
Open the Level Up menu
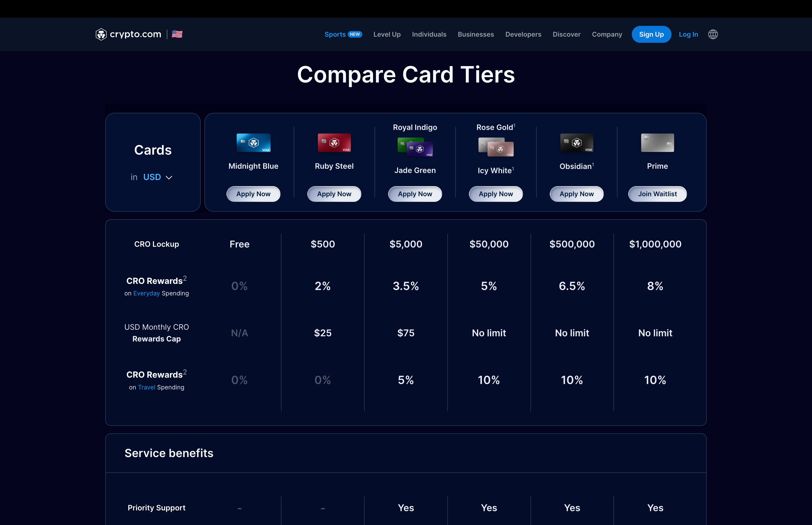click(387, 35)
